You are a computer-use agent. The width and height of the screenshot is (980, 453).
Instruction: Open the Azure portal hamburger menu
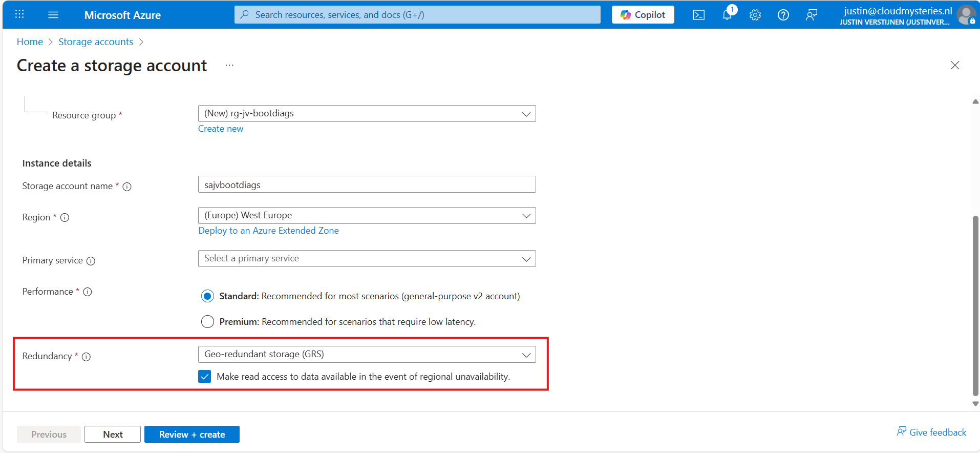[53, 15]
